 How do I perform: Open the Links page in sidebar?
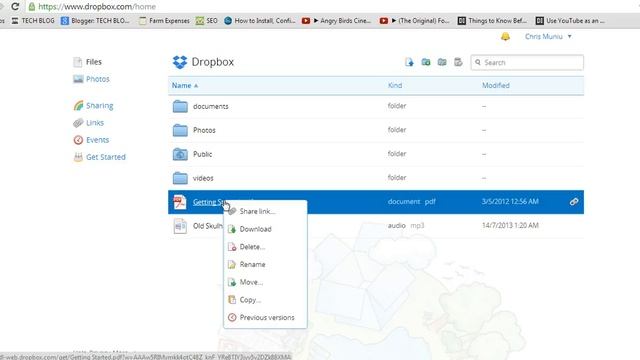(95, 123)
